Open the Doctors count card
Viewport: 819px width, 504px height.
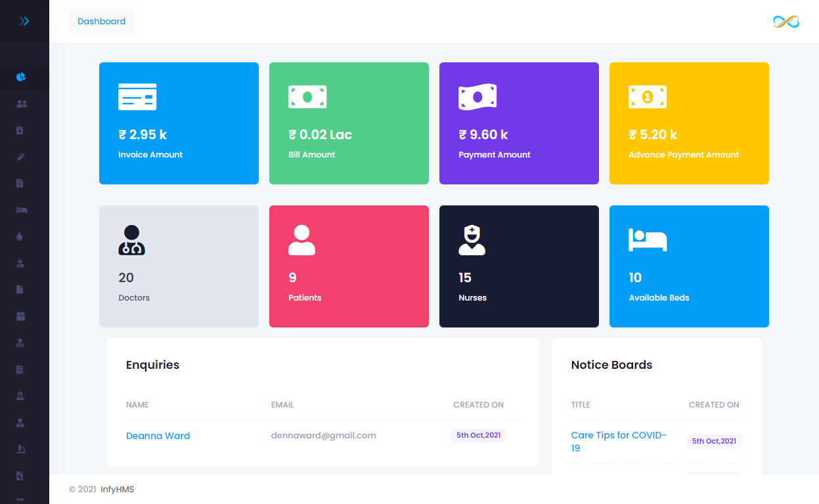(x=179, y=266)
